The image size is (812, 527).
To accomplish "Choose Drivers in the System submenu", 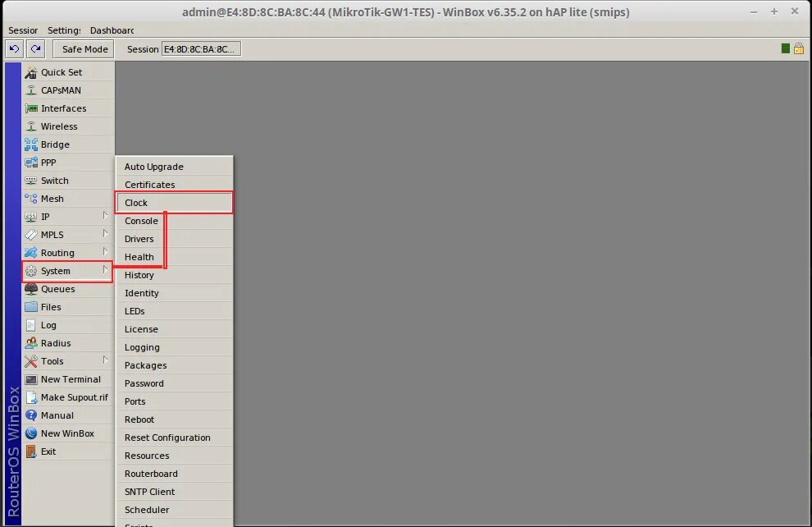I will tap(175, 239).
